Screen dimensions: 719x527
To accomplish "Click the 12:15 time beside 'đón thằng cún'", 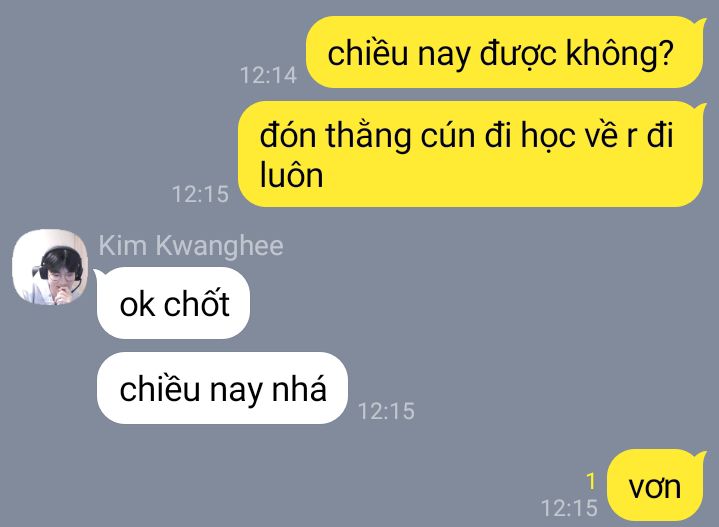I will coord(200,194).
